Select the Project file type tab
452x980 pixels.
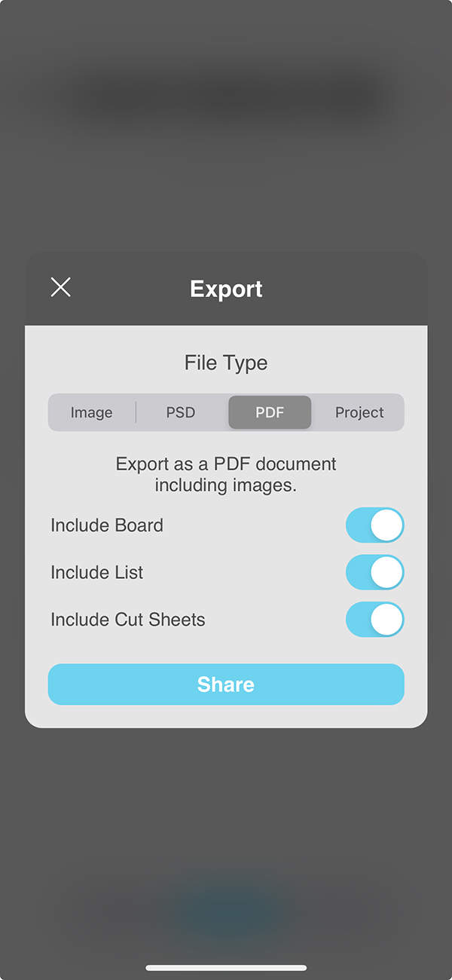click(x=359, y=412)
